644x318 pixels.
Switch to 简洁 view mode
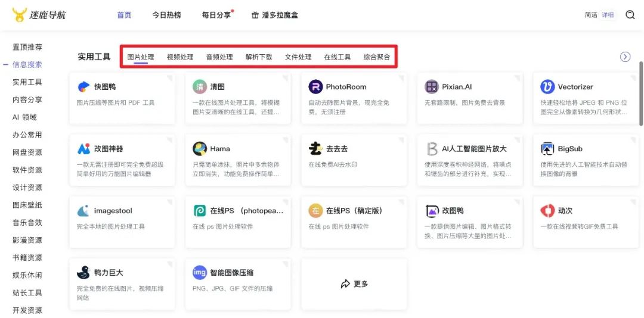pyautogui.click(x=591, y=15)
